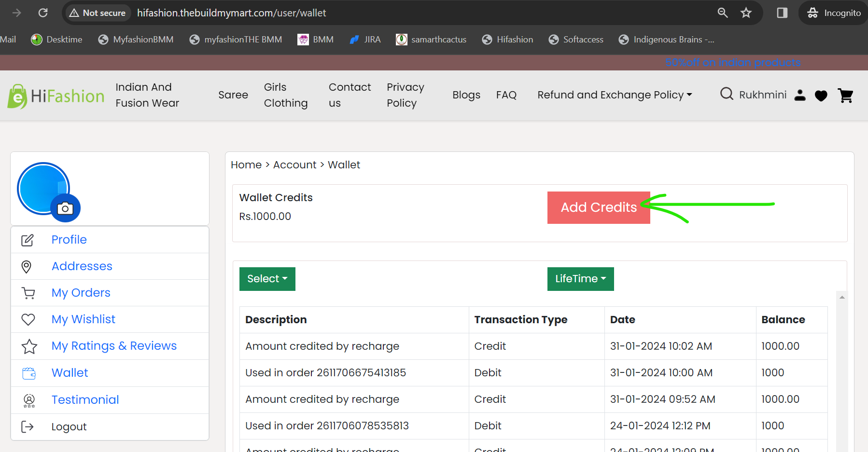Open the Hifashion bookmark
This screenshot has height=452, width=868.
tap(507, 40)
